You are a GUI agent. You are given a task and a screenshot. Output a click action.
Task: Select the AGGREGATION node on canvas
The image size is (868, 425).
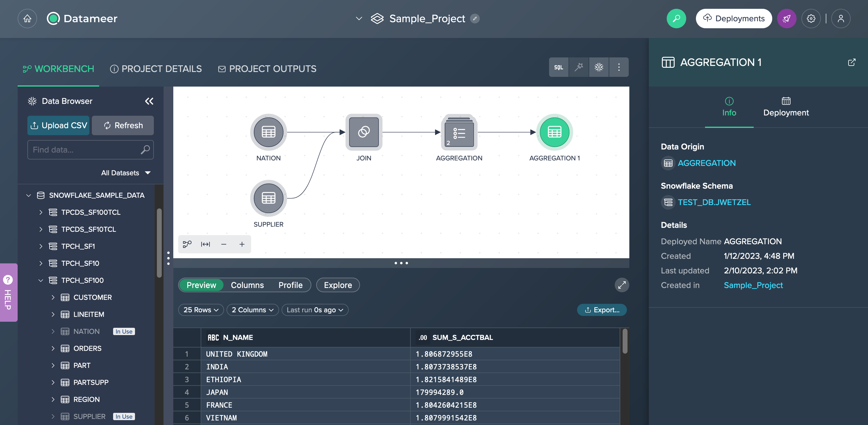(459, 132)
